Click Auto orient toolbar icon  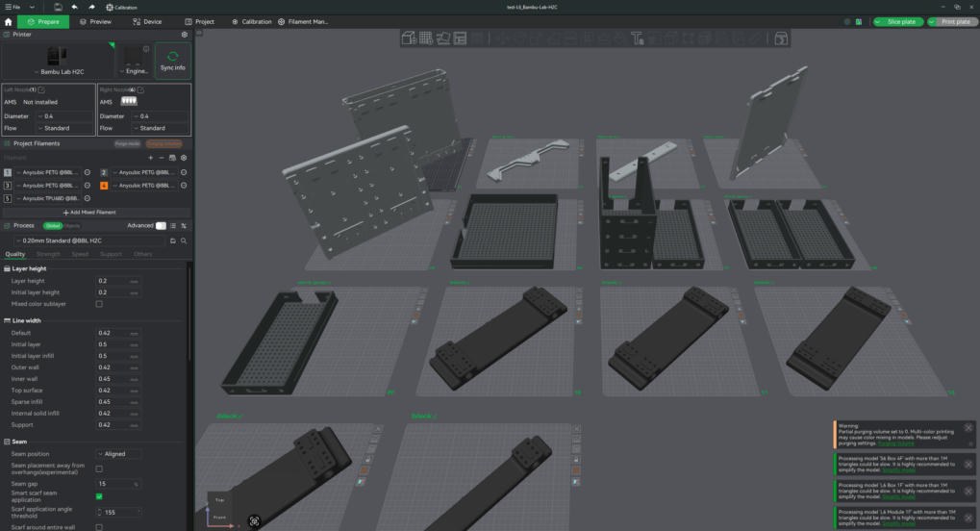(x=443, y=38)
